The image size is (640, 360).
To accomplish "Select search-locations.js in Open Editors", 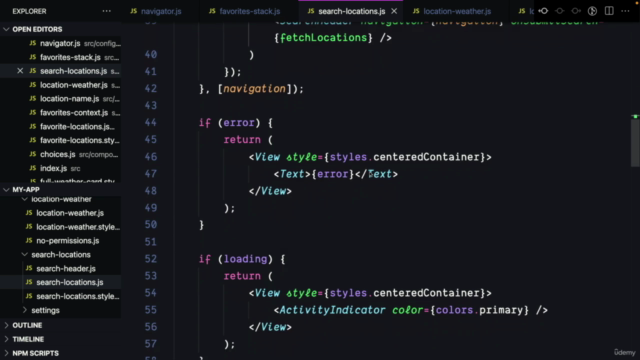I will coord(60,71).
